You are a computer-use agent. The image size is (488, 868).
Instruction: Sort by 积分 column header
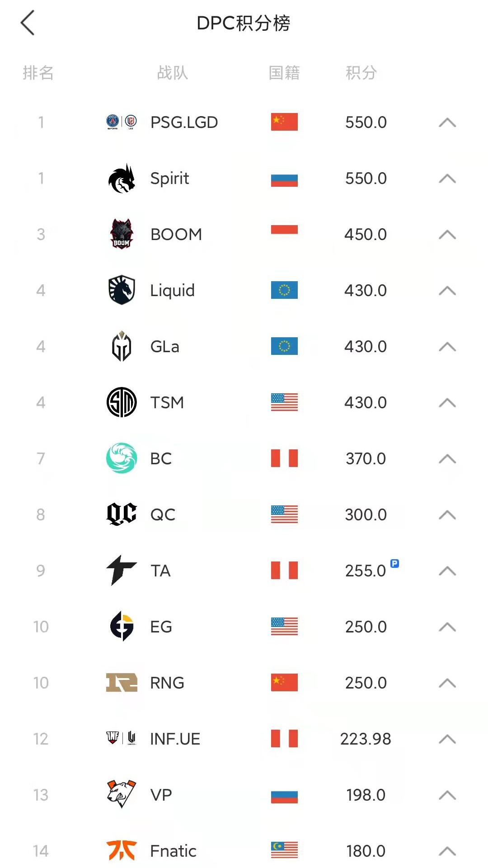tap(361, 73)
